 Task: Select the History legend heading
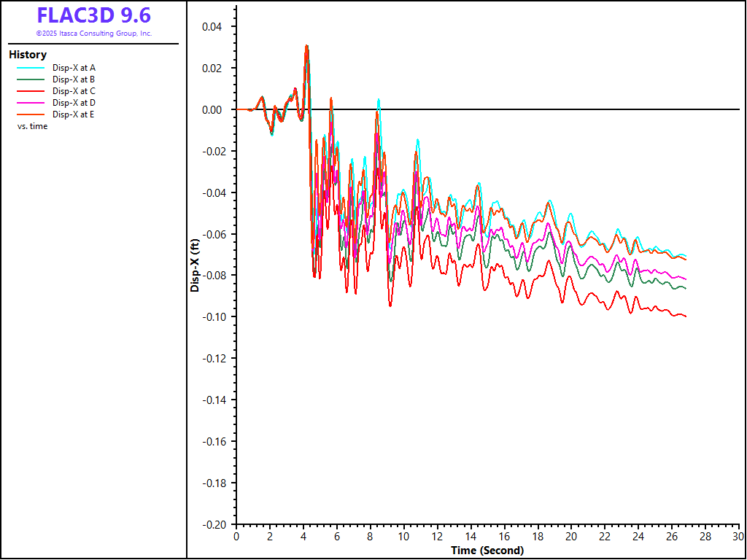tap(28, 55)
